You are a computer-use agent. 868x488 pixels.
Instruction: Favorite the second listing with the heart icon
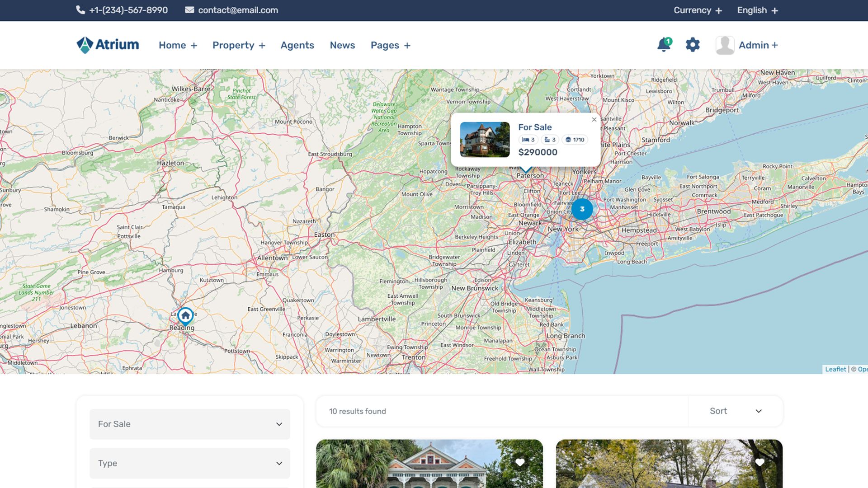(759, 462)
